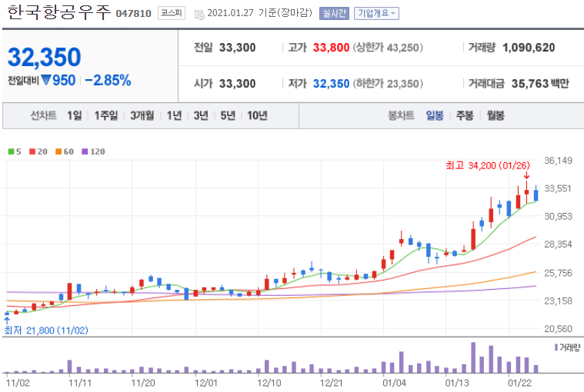Select the 1주일 line chart tab
The height and width of the screenshot is (392, 584).
point(105,115)
